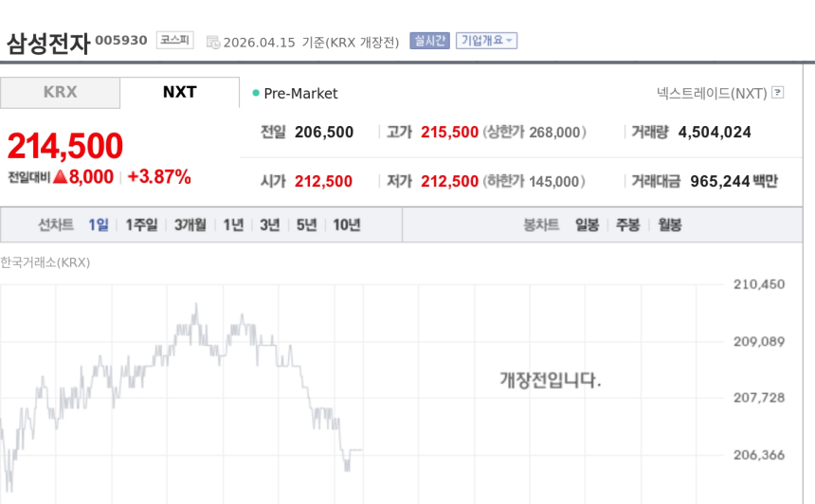This screenshot has height=504, width=815.
Task: Open the 주봉 weekly candle chart
Action: tap(627, 225)
